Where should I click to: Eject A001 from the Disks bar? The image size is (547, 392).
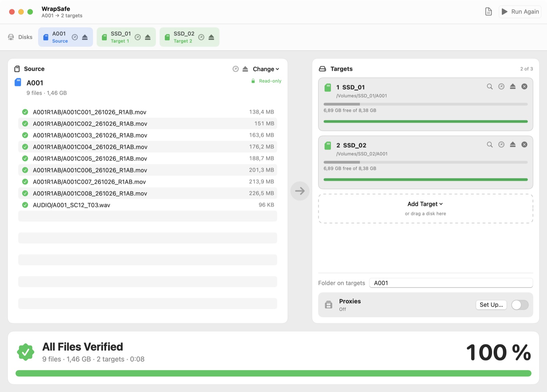tap(85, 37)
